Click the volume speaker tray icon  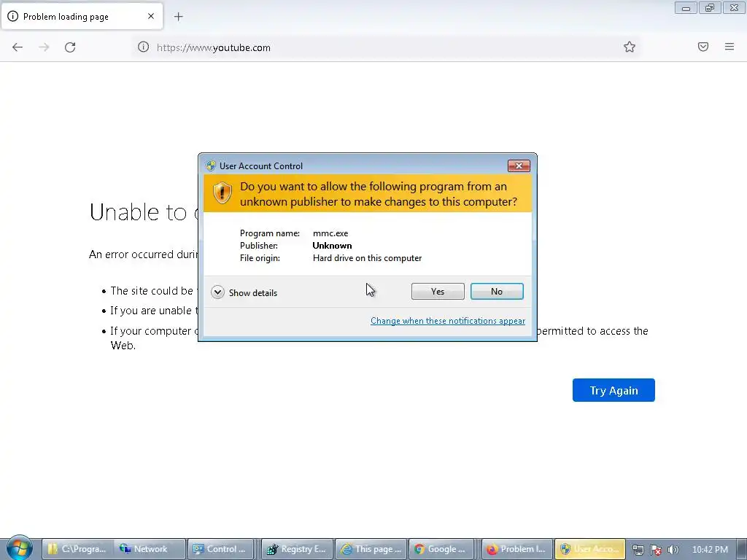(x=673, y=550)
